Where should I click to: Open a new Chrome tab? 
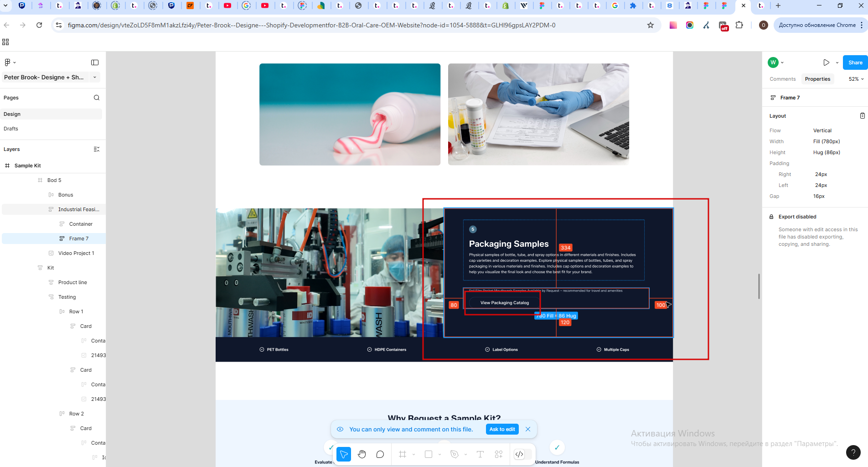point(778,5)
